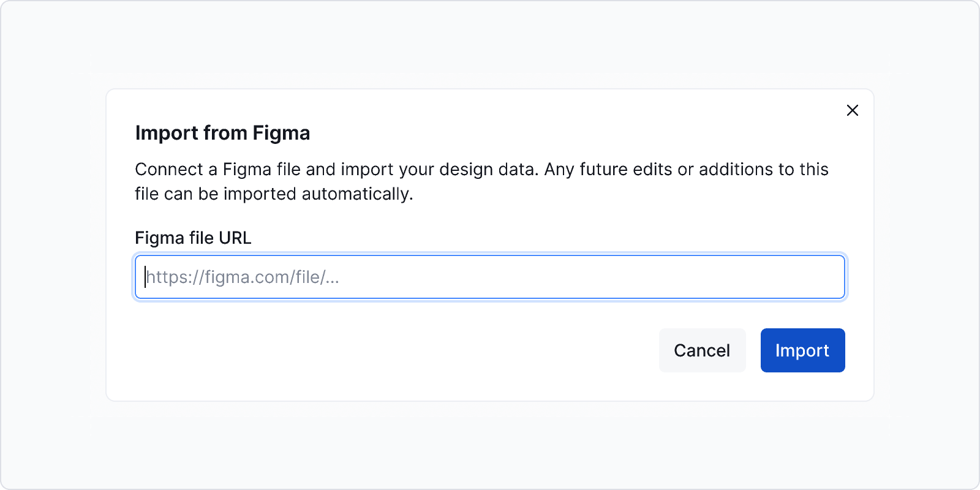Click outside the dialog to dismiss it
980x490 pixels.
point(490,453)
